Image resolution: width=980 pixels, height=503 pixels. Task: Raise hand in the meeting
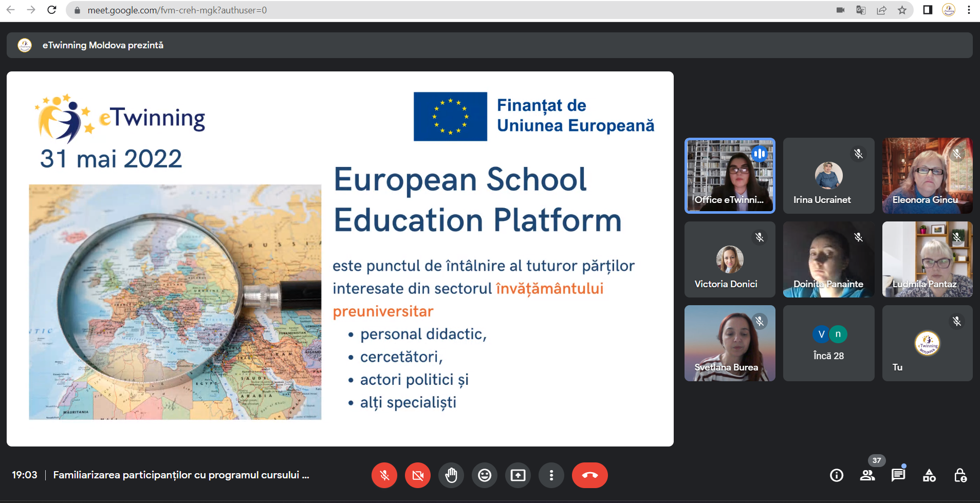click(x=451, y=475)
